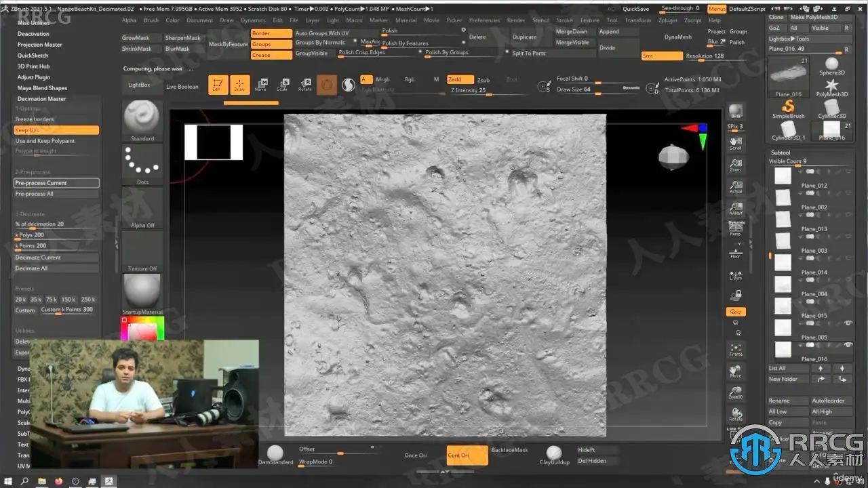
Task: Click the Pre-process Current button
Action: 56,183
